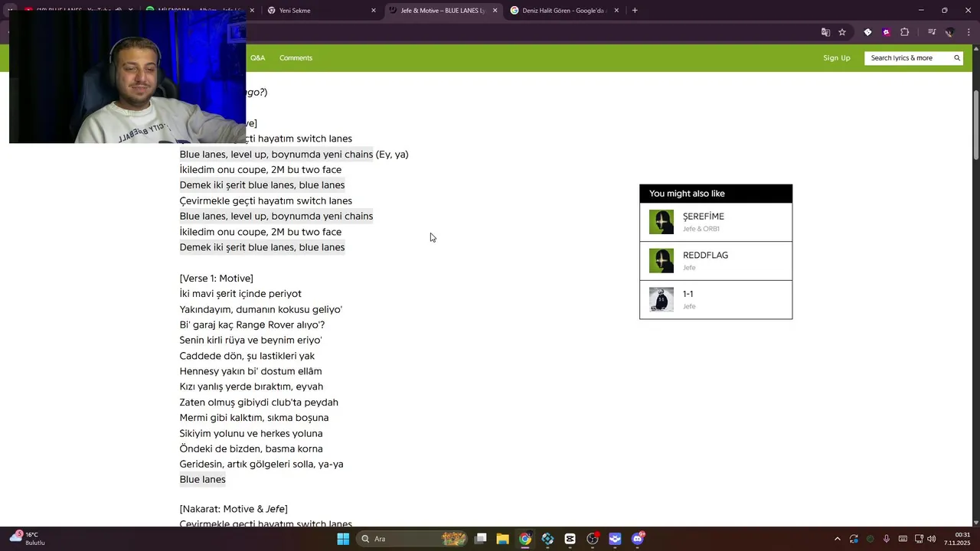The image size is (980, 551).
Task: Open Task View on the taskbar
Action: click(x=481, y=539)
